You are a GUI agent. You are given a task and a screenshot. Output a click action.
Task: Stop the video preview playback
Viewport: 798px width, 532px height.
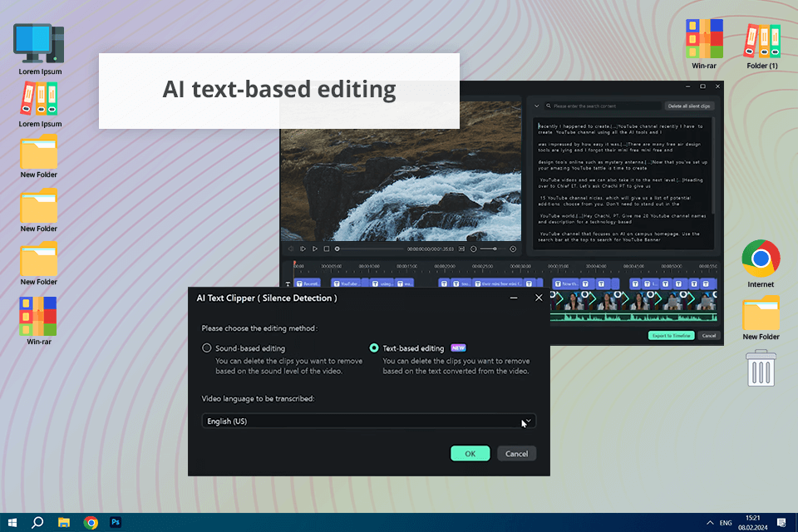coord(327,249)
